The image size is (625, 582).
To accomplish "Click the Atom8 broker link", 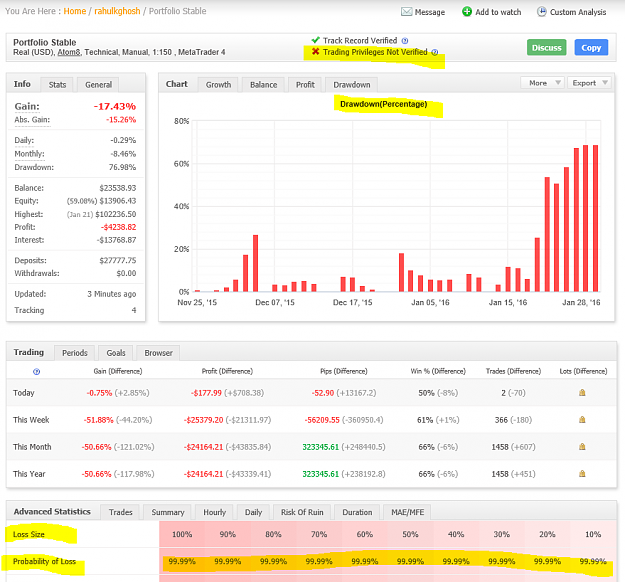I will point(69,52).
